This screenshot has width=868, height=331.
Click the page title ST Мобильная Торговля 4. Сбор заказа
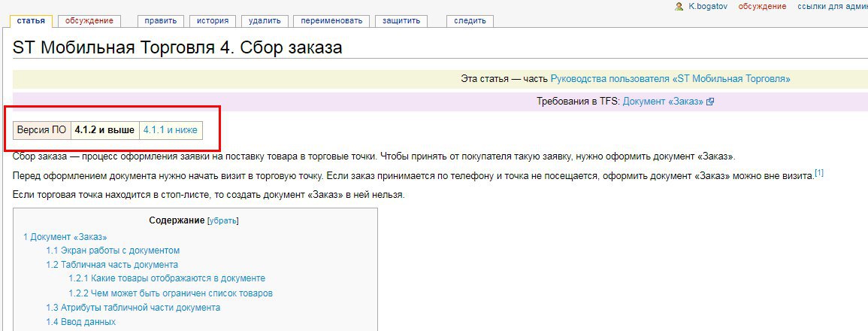[177, 47]
